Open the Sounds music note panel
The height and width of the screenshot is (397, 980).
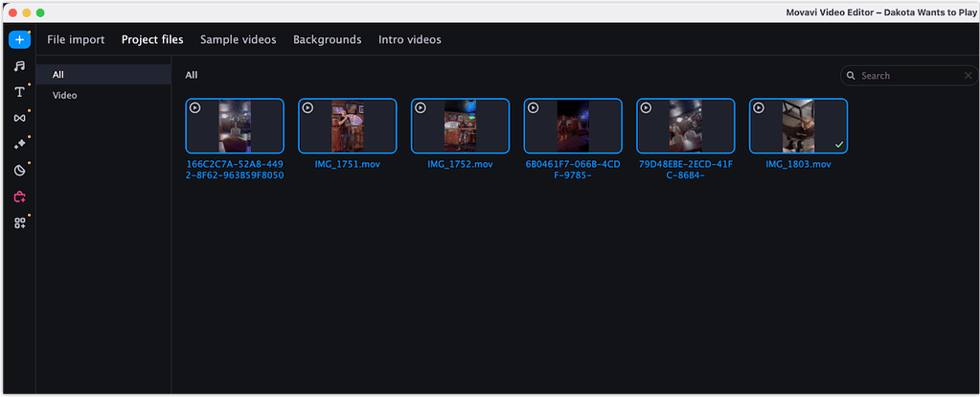19,66
